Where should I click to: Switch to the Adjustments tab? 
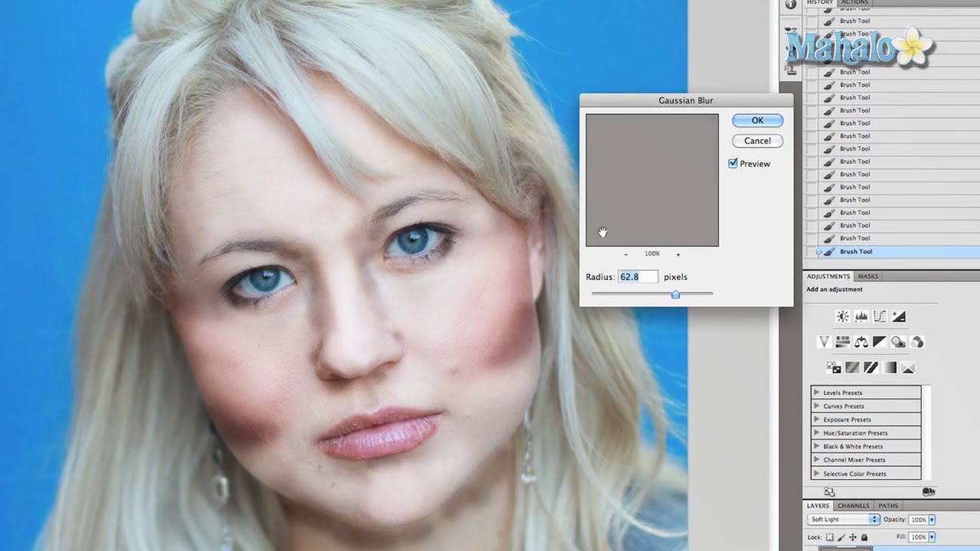coord(828,276)
